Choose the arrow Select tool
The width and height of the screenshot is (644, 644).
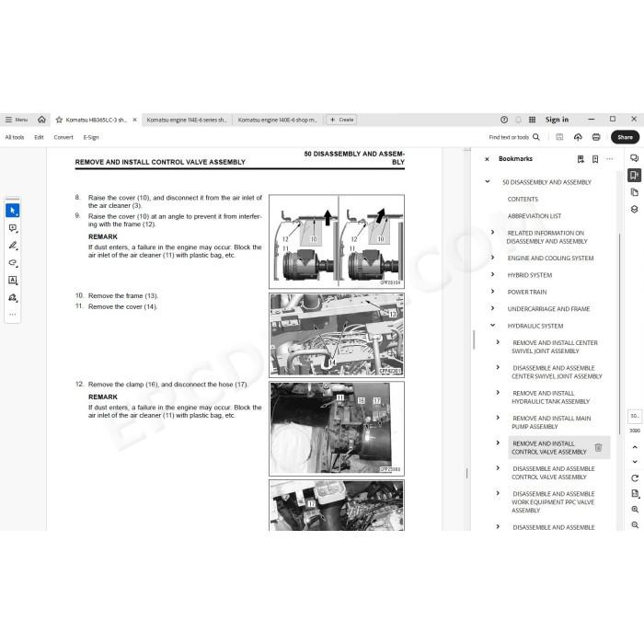(x=13, y=211)
